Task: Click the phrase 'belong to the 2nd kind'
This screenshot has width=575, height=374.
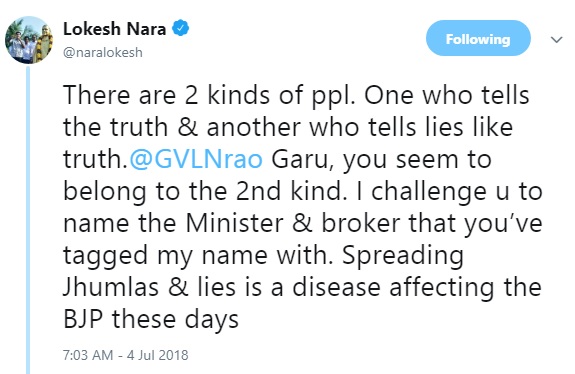Action: 205,191
